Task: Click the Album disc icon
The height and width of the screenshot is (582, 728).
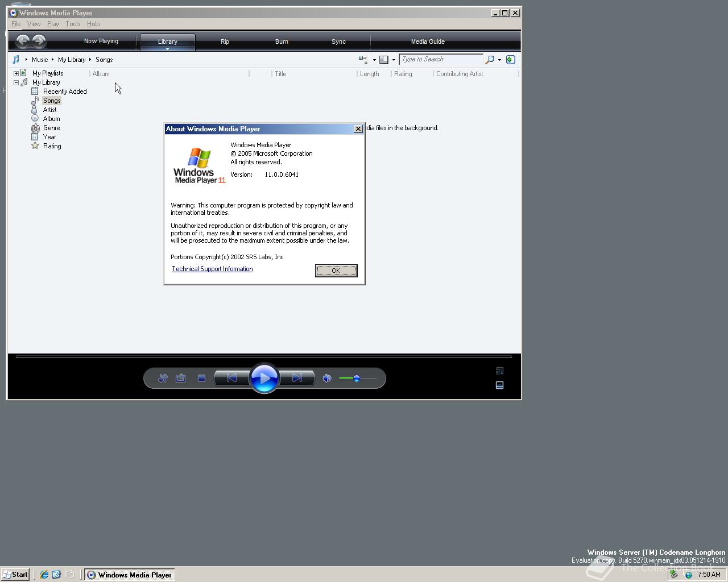Action: click(x=35, y=118)
